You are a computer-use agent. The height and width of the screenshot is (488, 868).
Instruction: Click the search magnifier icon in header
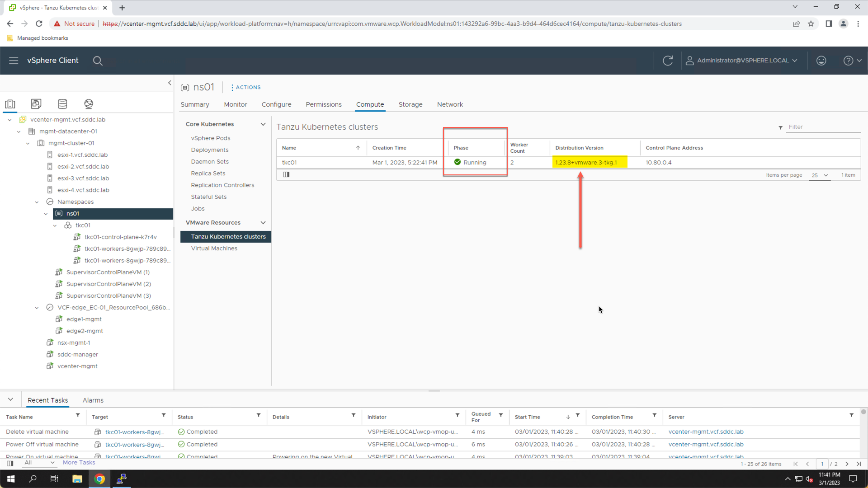[x=98, y=61]
